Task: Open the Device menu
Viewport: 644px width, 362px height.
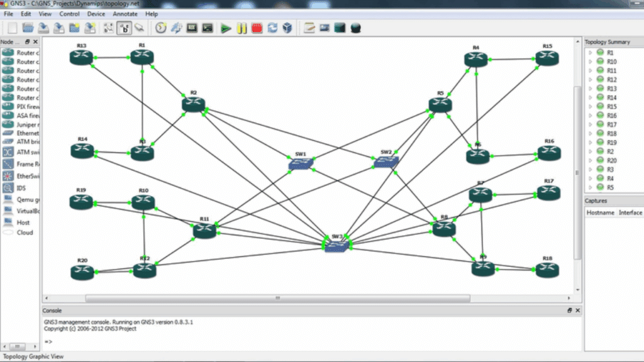Action: point(96,13)
